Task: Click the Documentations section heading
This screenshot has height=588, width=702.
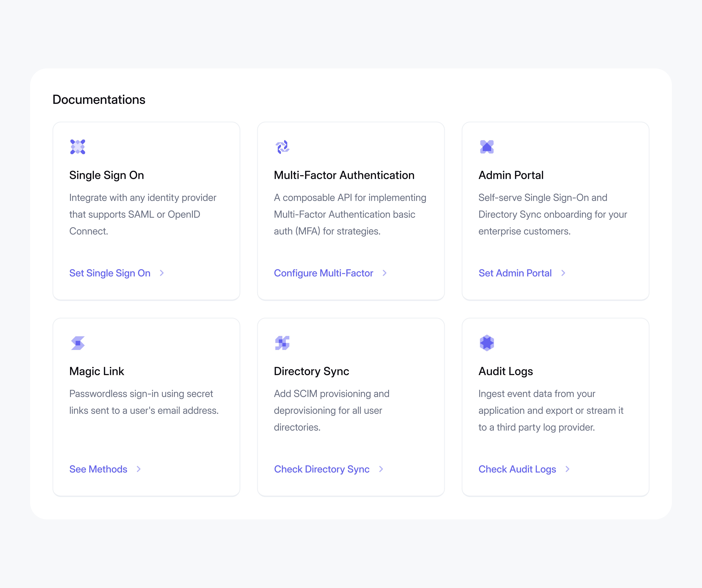Action: point(99,100)
